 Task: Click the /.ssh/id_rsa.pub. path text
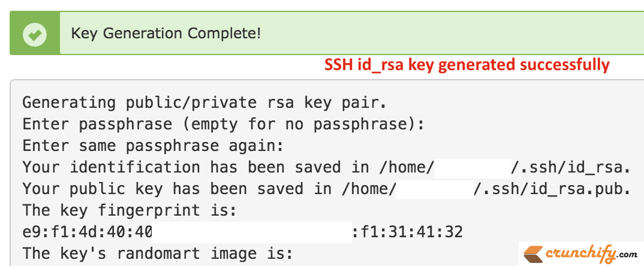click(552, 189)
